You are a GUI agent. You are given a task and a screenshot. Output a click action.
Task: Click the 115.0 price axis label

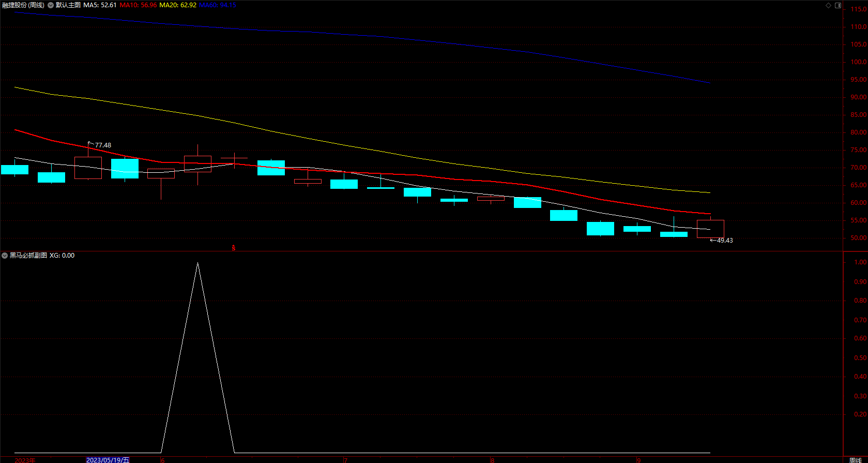tap(858, 9)
